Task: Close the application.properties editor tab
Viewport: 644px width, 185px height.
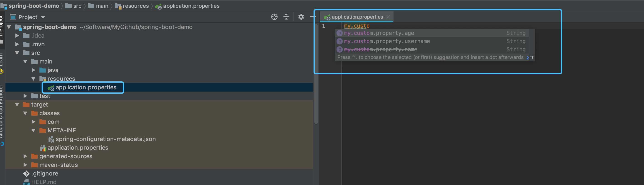Action: pos(388,17)
